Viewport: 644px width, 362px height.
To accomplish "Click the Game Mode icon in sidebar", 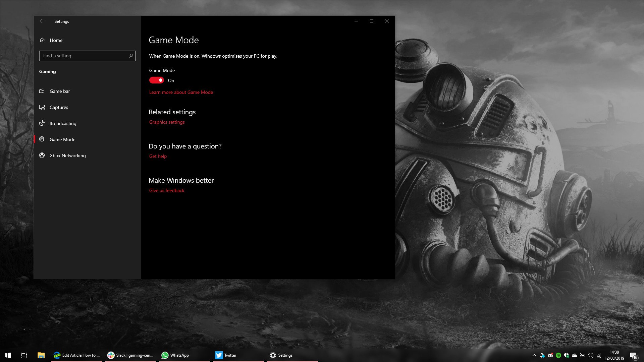I will click(x=42, y=139).
